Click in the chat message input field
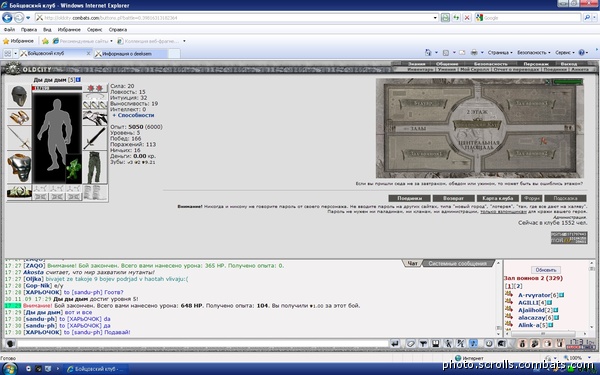 click(x=203, y=344)
